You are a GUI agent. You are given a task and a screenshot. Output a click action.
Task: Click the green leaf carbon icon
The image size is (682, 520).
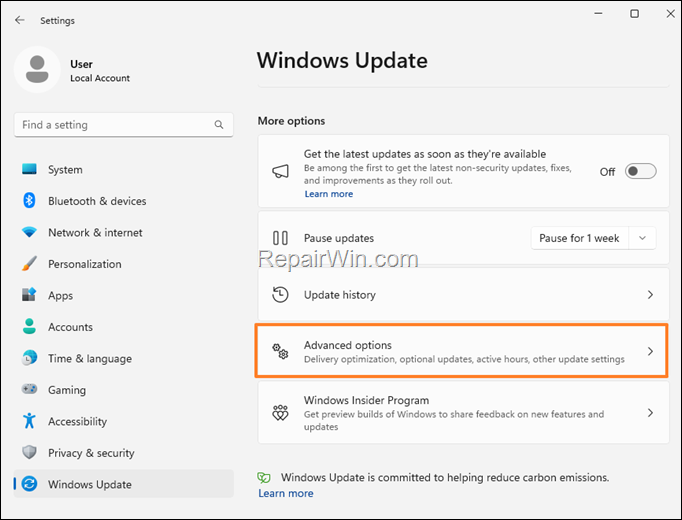264,478
